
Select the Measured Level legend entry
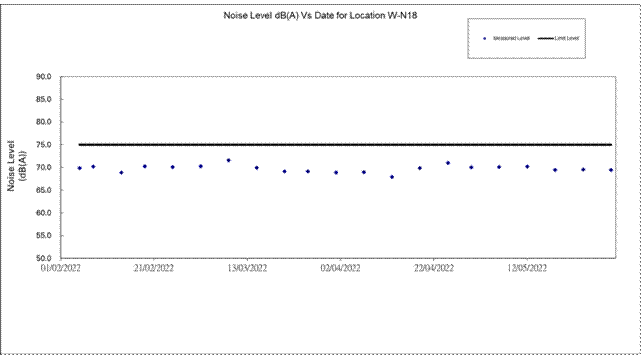pos(507,38)
